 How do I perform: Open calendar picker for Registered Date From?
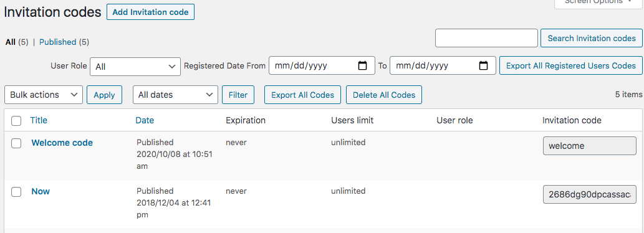362,65
